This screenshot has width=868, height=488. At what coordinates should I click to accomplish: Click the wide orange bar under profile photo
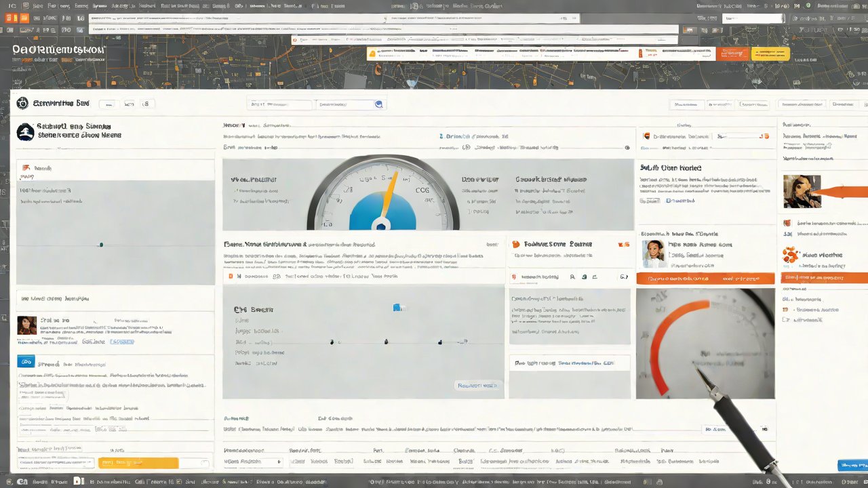705,278
